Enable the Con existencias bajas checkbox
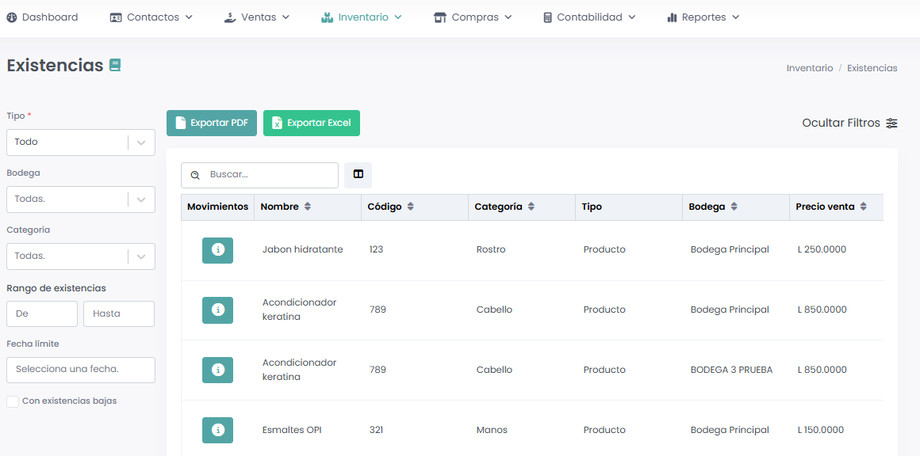 [x=12, y=401]
